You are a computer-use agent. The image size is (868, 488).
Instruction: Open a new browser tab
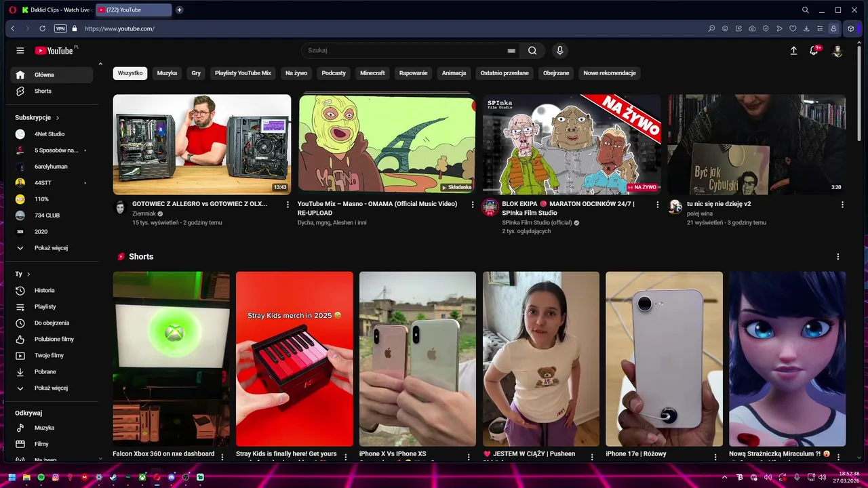[x=179, y=10]
